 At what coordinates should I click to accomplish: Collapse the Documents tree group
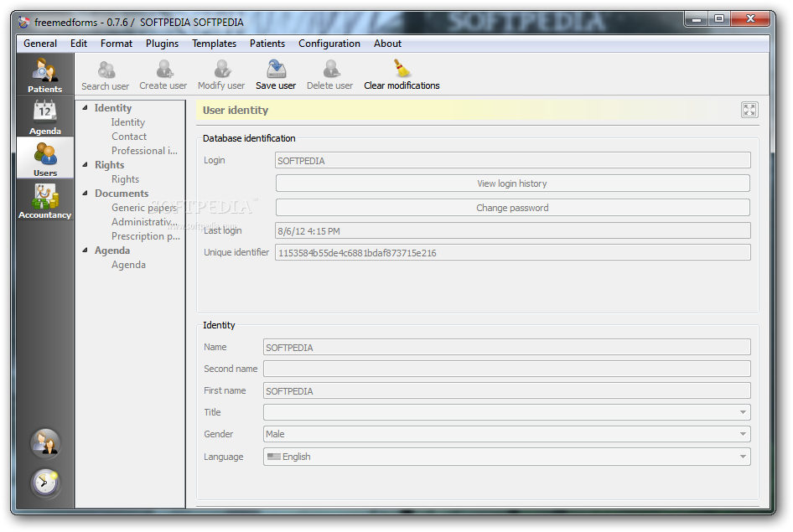(x=85, y=193)
